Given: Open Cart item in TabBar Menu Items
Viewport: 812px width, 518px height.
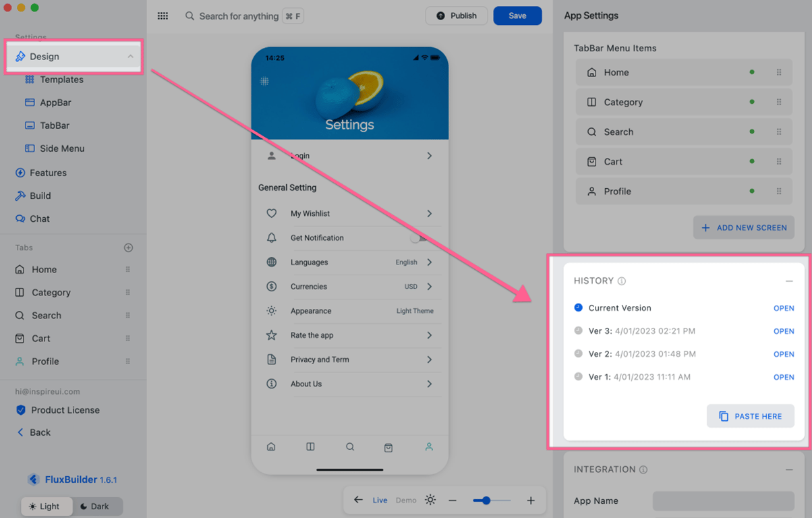Looking at the screenshot, I should tap(684, 161).
